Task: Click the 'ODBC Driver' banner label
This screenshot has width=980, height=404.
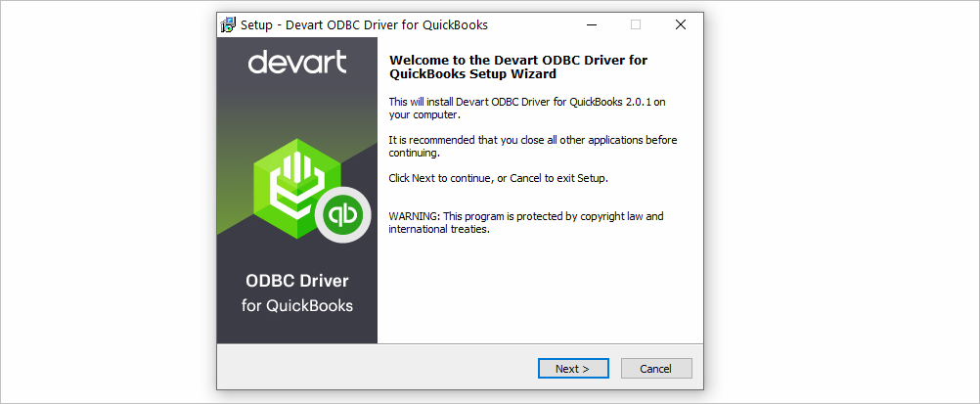Action: [297, 281]
